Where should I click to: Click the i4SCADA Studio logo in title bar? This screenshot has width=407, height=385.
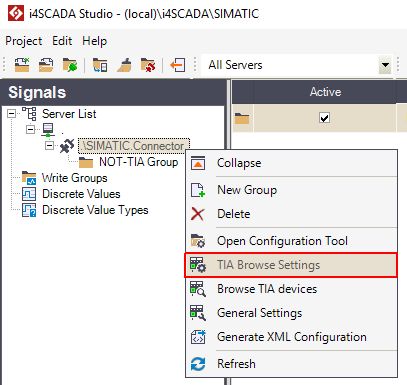click(x=16, y=13)
